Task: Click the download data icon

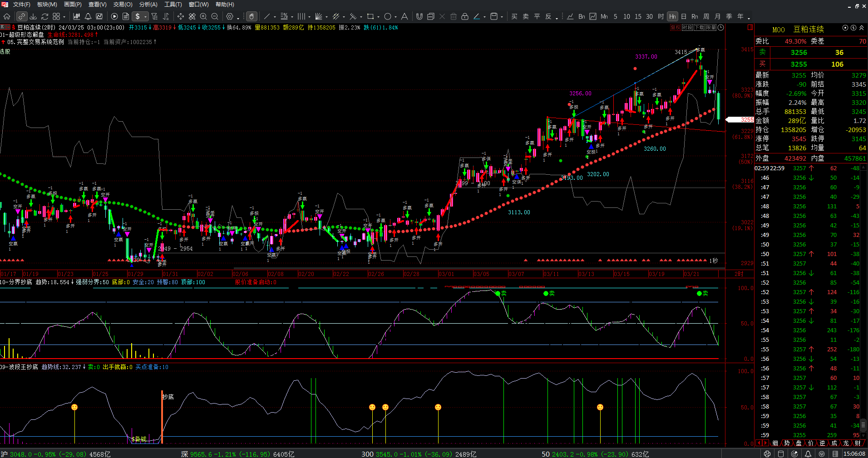Action: pyautogui.click(x=33, y=16)
